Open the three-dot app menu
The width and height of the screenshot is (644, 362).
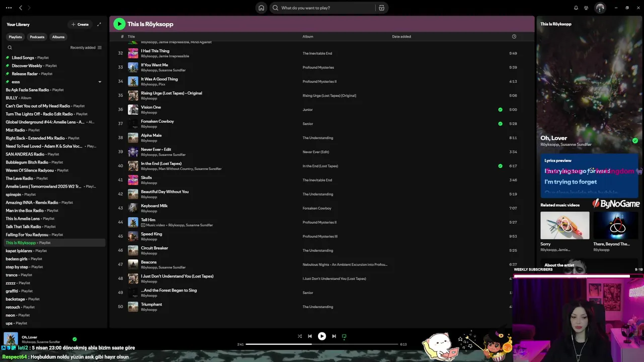pos(9,8)
